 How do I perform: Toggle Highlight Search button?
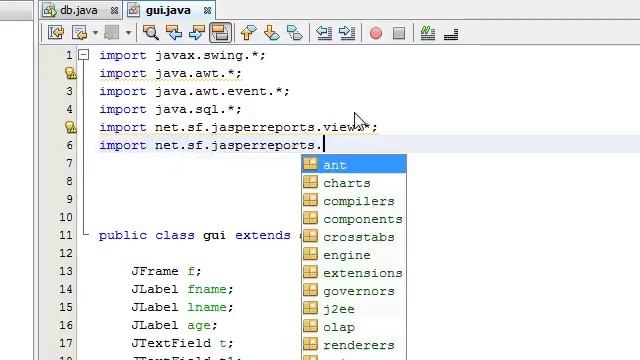(x=220, y=33)
